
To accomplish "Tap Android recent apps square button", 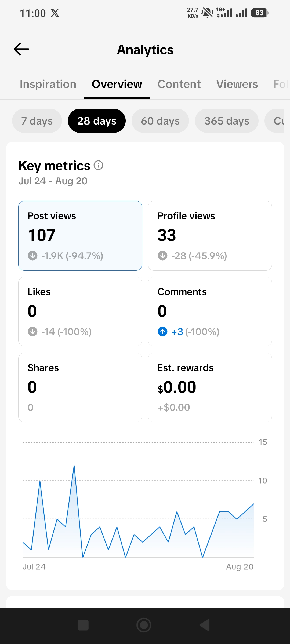I will point(83,625).
